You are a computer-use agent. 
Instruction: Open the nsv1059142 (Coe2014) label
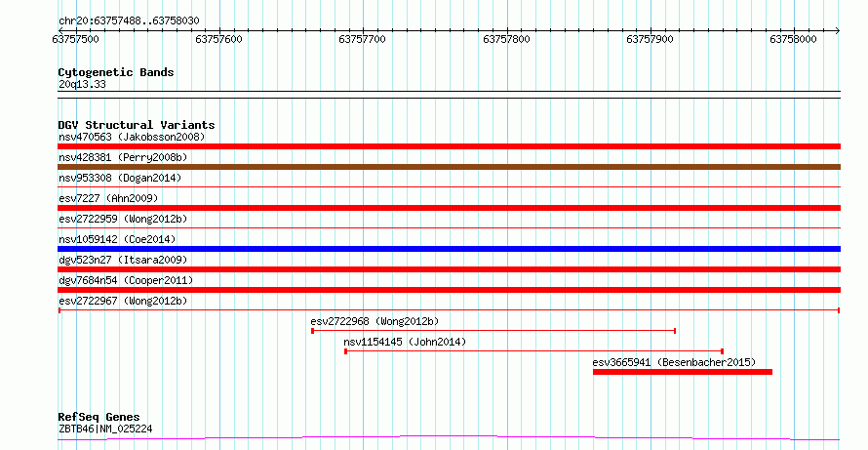point(117,239)
